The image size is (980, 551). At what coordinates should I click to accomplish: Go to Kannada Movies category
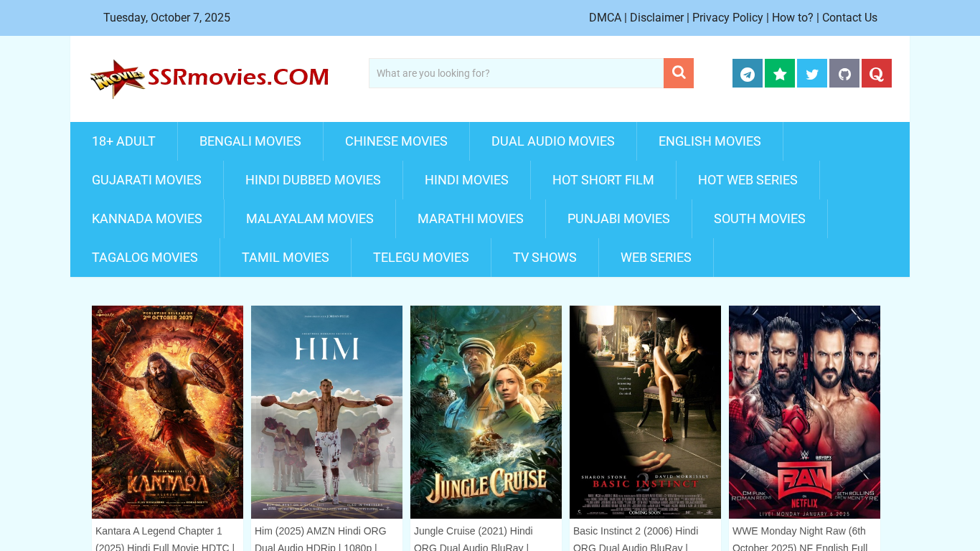(x=147, y=219)
